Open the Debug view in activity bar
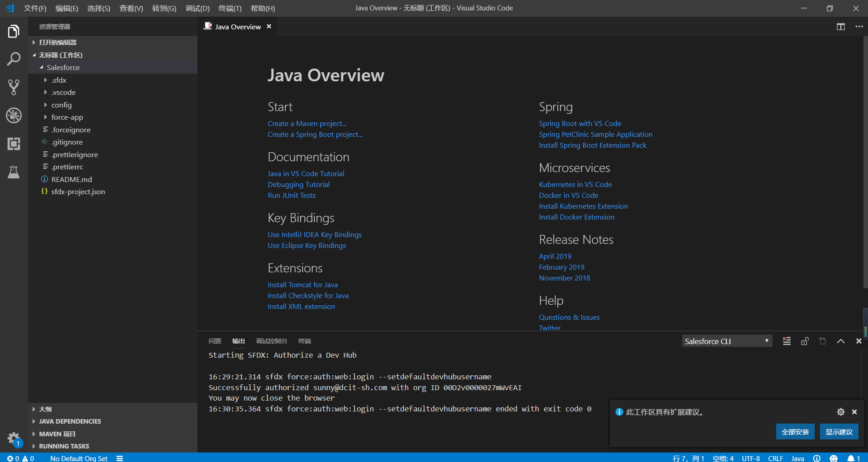Screen dimensions: 868x462 pyautogui.click(x=14, y=116)
